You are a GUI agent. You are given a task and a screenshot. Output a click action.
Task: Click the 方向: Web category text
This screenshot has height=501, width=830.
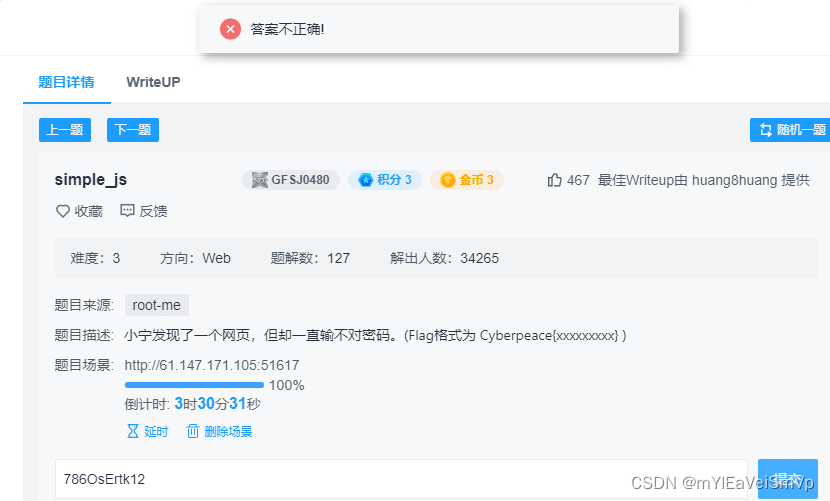click(x=195, y=258)
